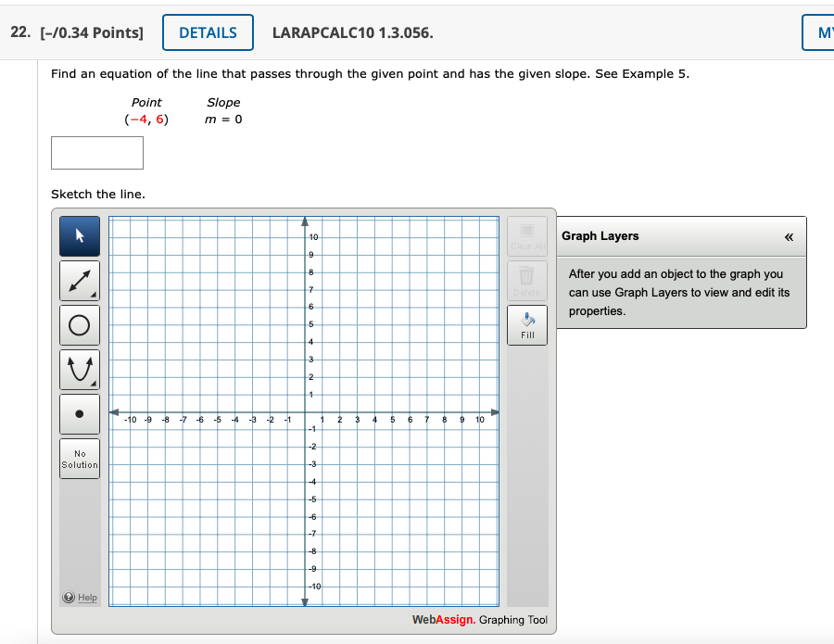Image resolution: width=834 pixels, height=644 pixels.
Task: Open the line tool variants flyout
Action: 95,294
